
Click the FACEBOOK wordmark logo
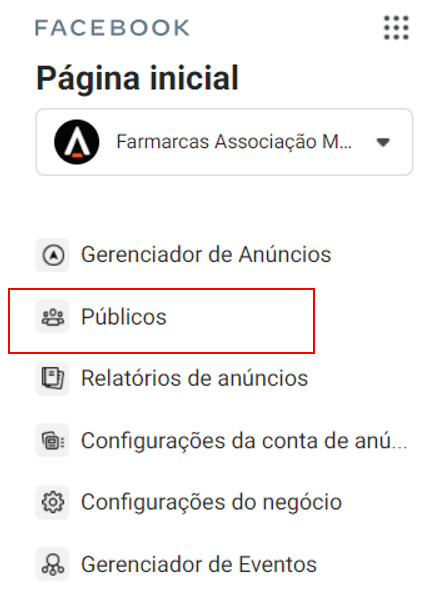[x=112, y=28]
